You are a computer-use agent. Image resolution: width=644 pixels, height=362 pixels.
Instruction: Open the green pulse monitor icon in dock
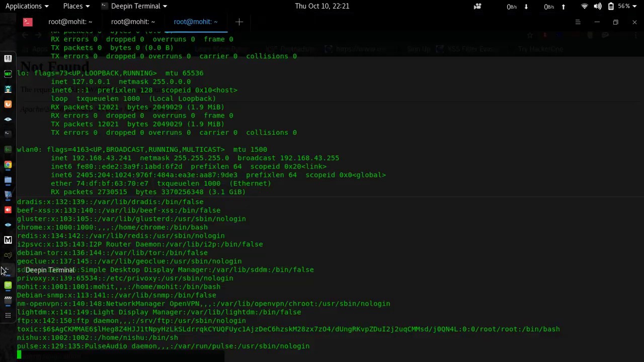coord(8,149)
